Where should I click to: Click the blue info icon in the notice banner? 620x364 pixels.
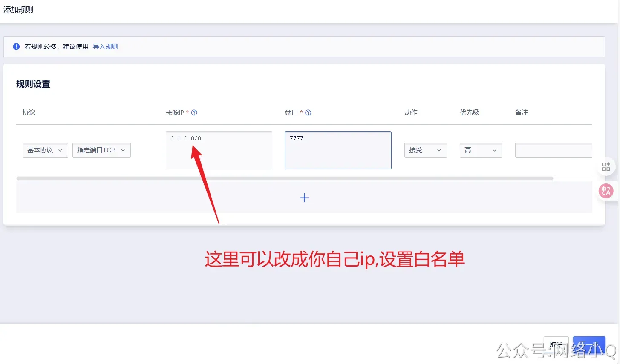pyautogui.click(x=16, y=46)
